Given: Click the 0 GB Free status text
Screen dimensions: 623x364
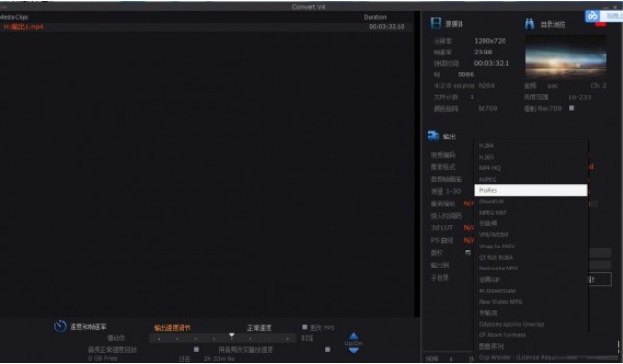Looking at the screenshot, I should tap(102, 358).
